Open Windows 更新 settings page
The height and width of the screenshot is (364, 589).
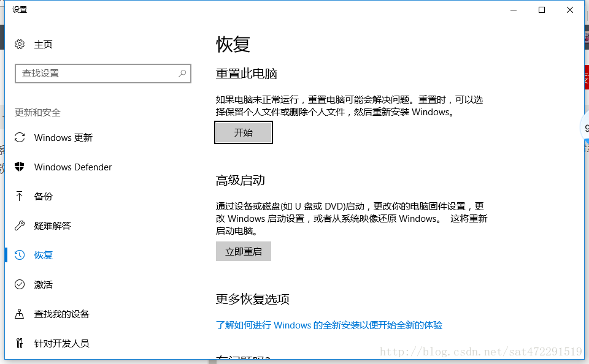(63, 138)
